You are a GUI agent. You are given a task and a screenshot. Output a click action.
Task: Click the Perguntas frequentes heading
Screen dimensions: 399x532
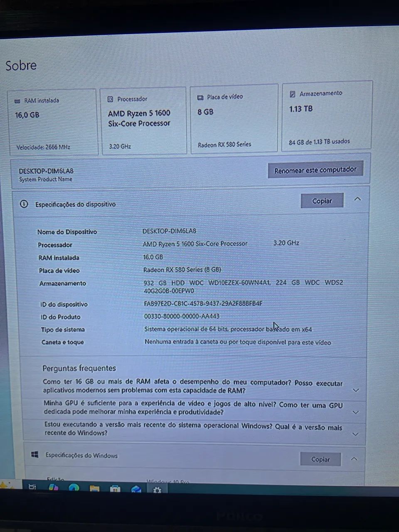coord(79,368)
